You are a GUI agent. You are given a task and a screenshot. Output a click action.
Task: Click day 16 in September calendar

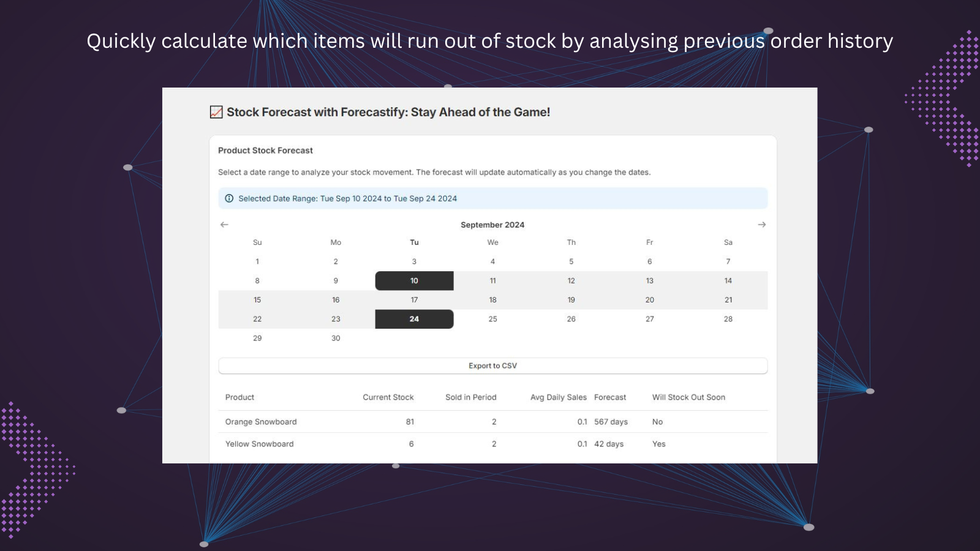tap(336, 300)
